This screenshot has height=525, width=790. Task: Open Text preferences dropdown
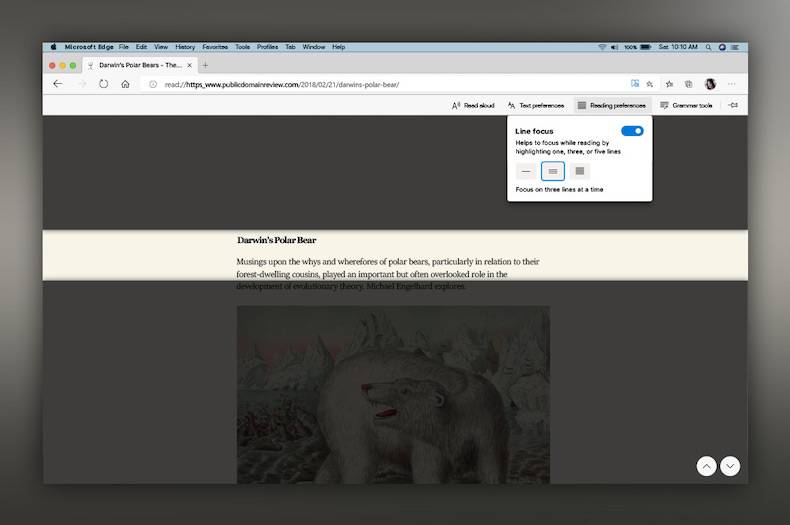pos(536,105)
